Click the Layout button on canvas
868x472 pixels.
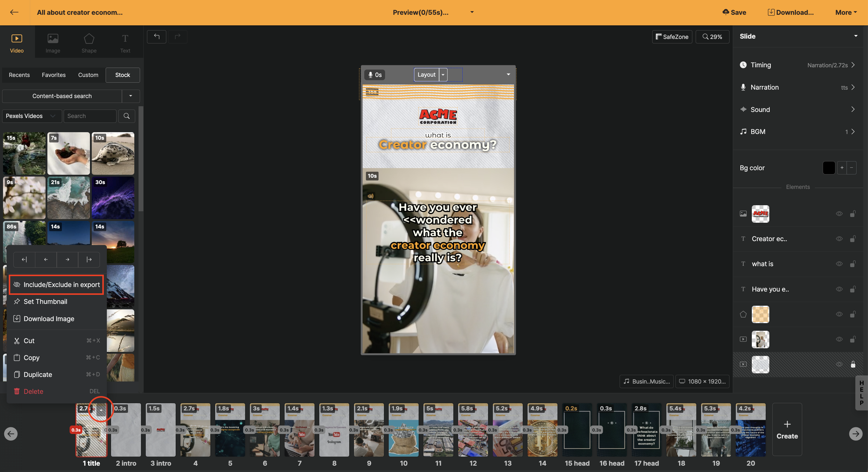426,75
